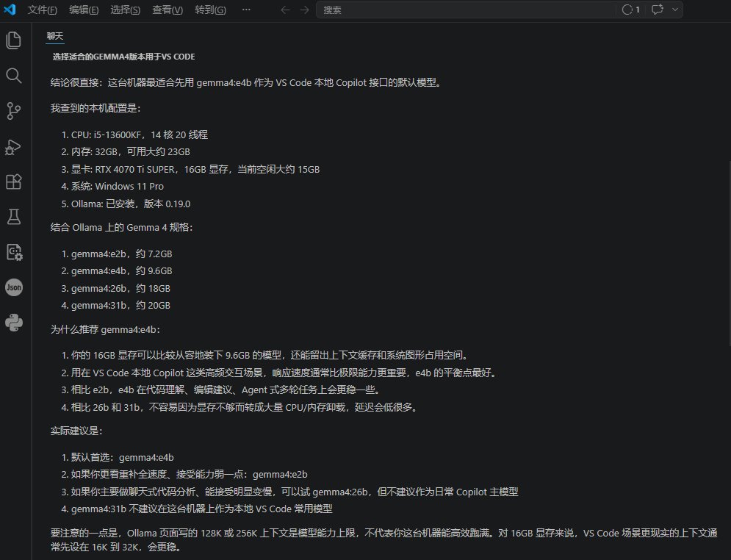Viewport: 731px width, 560px height.
Task: Select the 聊天 panel tab
Action: tap(55, 36)
